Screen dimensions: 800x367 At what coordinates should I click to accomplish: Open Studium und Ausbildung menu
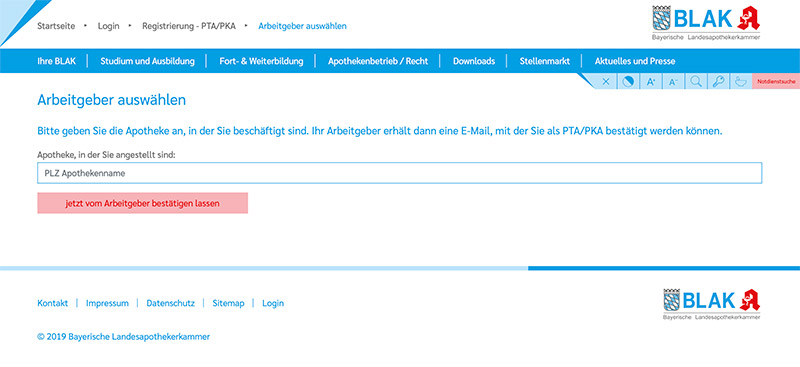(147, 61)
